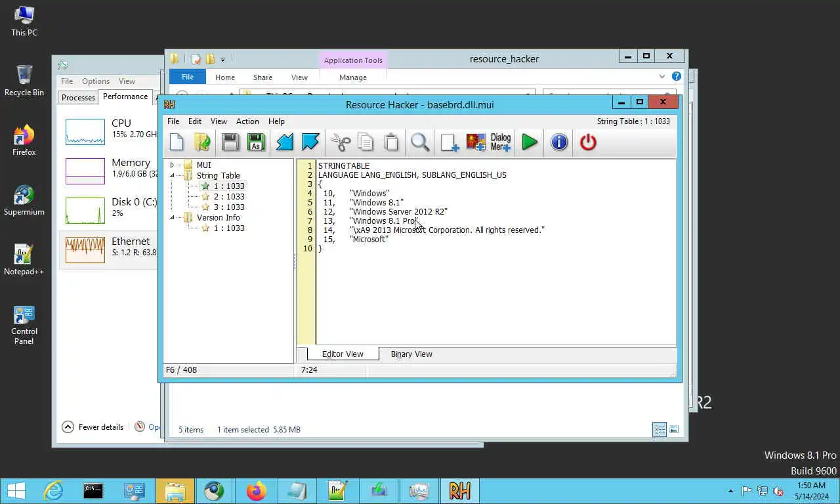Open the Resource Hacker Help menu

click(276, 121)
